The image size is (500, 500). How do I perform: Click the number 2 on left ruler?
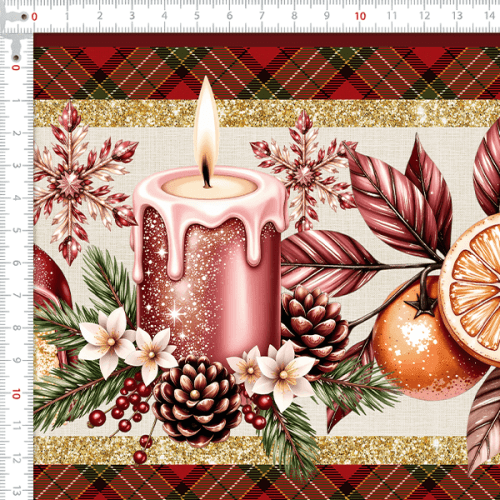click(16, 133)
